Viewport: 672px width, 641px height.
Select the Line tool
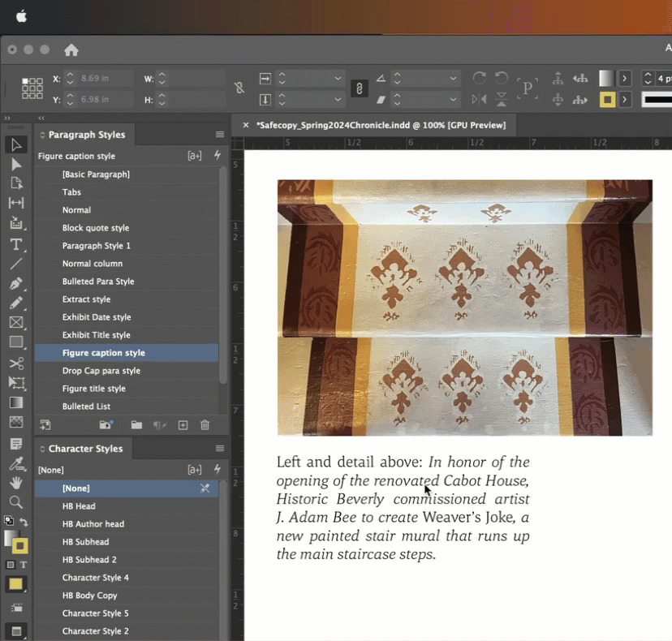pos(16,264)
